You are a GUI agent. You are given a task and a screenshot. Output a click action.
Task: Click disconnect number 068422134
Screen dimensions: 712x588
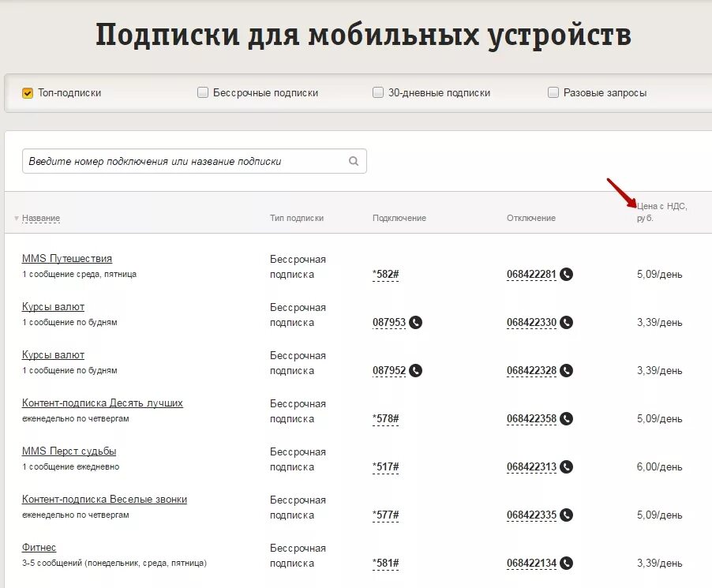(x=531, y=563)
